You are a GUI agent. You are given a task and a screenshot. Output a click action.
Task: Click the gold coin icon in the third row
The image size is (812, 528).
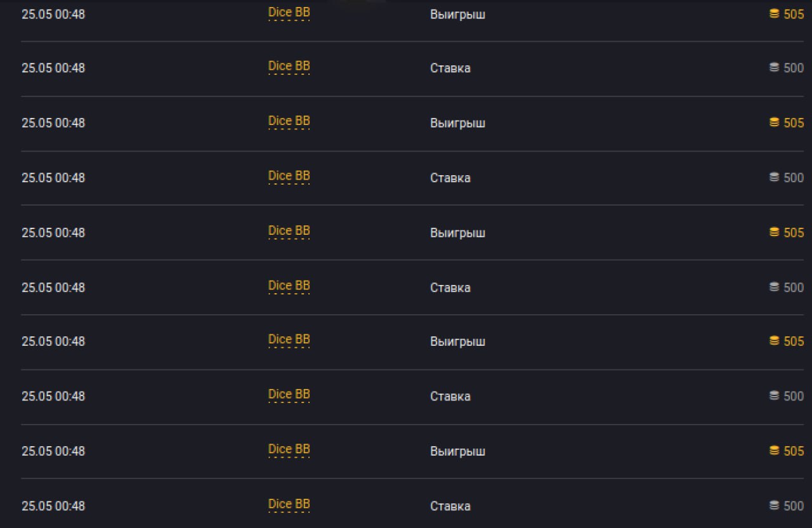(775, 122)
